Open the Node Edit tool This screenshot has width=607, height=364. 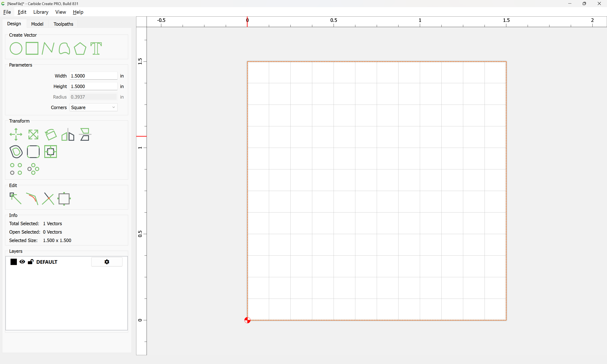15,199
